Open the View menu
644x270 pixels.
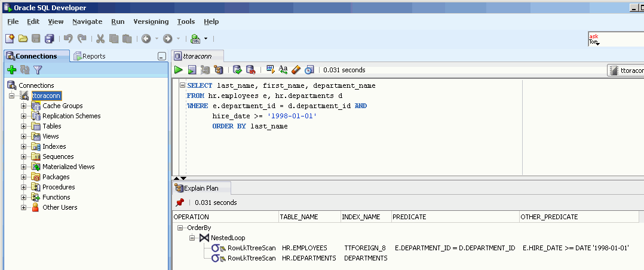point(56,22)
